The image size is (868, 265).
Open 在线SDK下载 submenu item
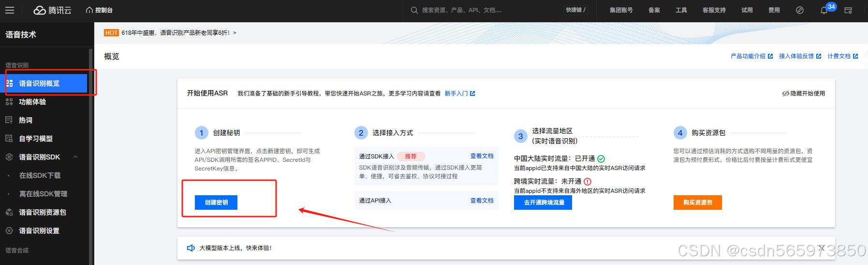pyautogui.click(x=40, y=175)
